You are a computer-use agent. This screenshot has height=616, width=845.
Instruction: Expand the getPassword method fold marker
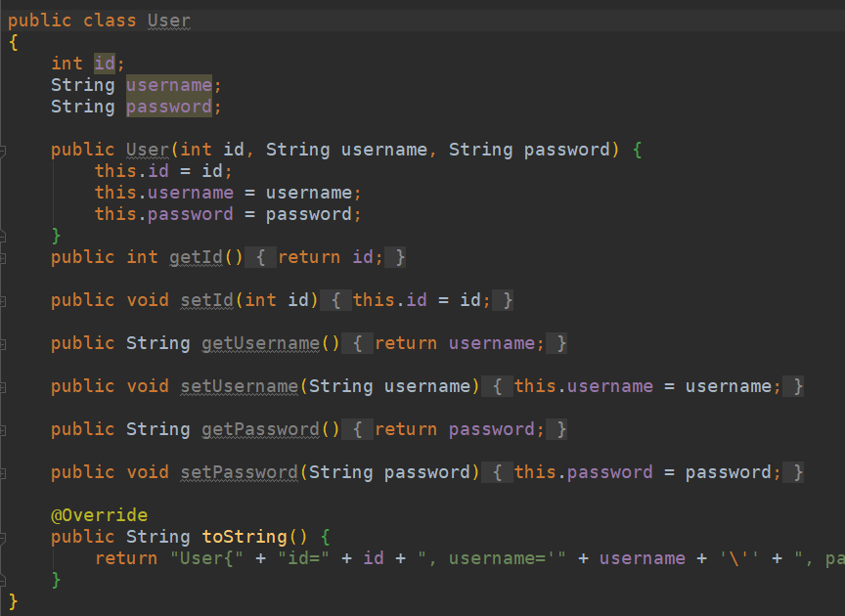click(x=3, y=430)
